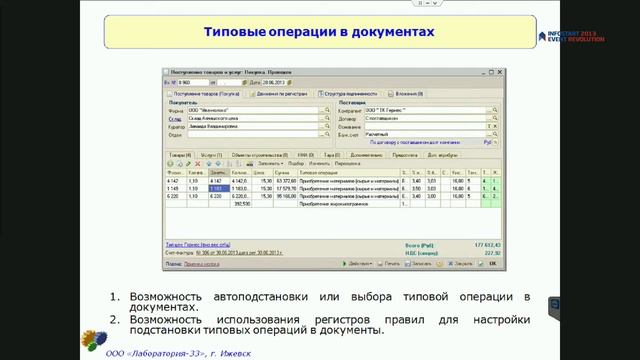Click the Вх № input field

(x=193, y=82)
